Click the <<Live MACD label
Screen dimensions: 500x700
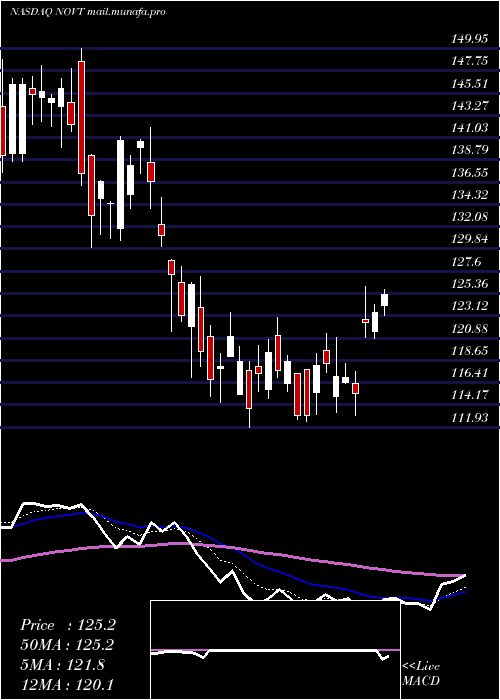coord(421,674)
